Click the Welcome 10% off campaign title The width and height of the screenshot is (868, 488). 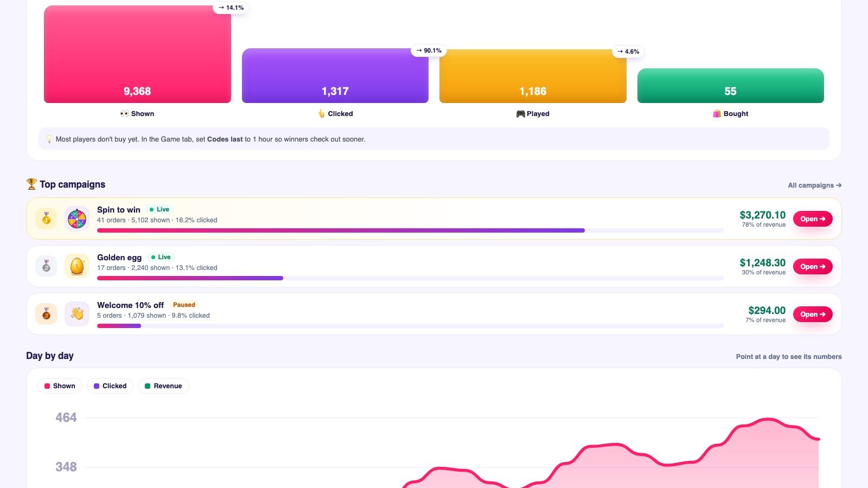[x=130, y=305]
